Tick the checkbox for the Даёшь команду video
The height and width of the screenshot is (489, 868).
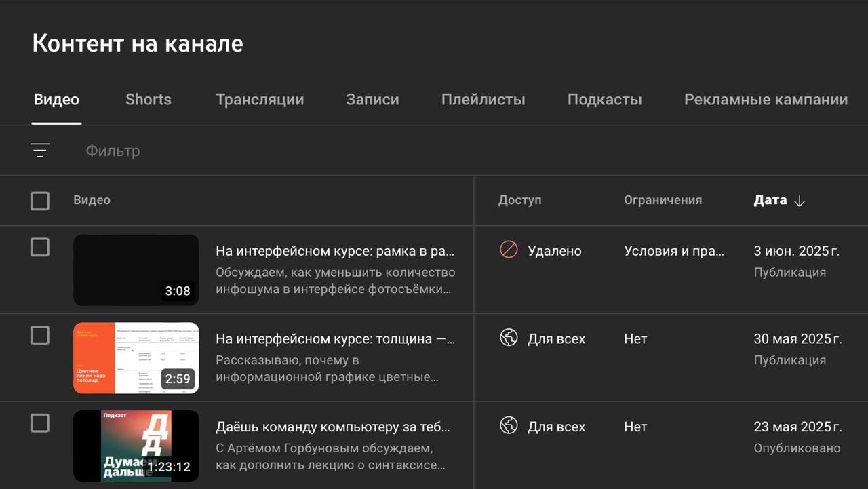40,423
